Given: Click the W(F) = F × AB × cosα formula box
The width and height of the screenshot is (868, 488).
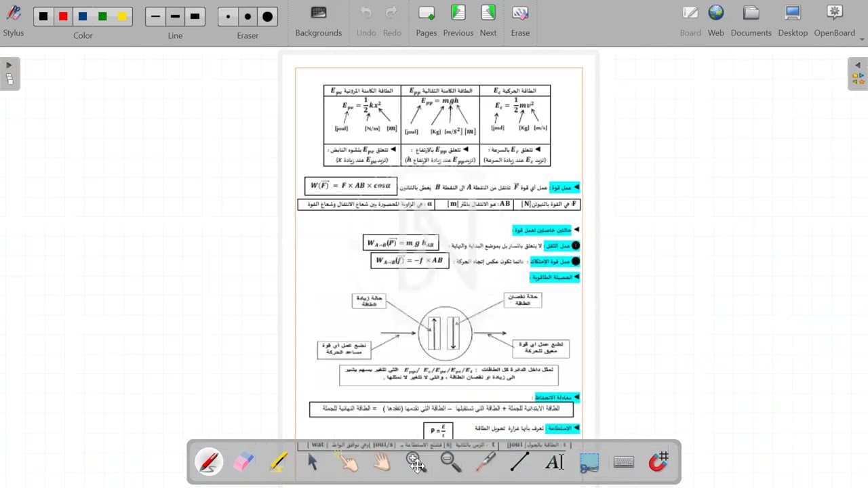Looking at the screenshot, I should (x=351, y=186).
